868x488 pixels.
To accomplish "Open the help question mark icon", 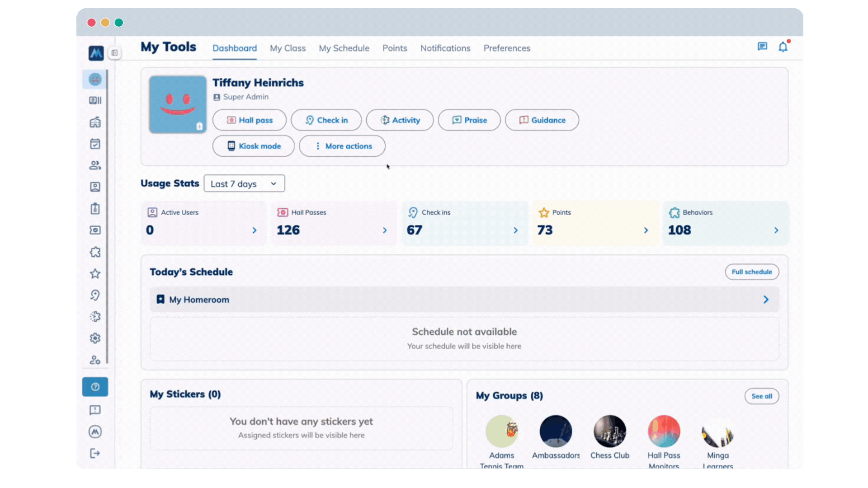I will [x=95, y=387].
